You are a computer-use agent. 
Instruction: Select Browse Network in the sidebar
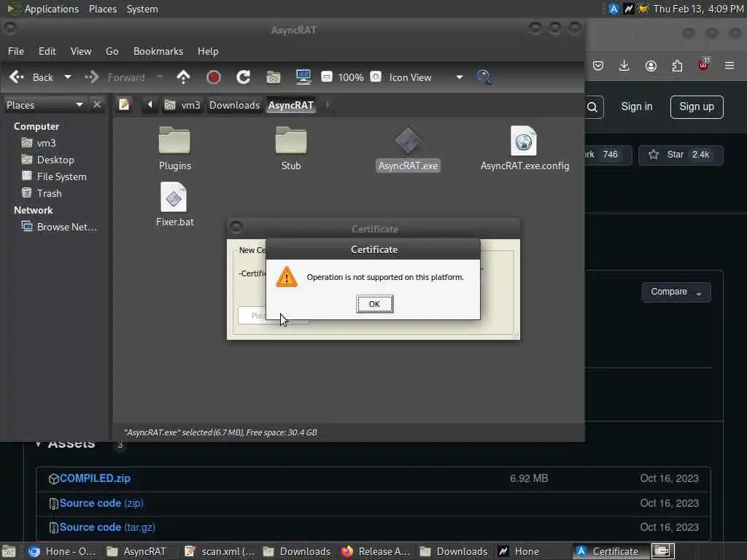click(59, 227)
